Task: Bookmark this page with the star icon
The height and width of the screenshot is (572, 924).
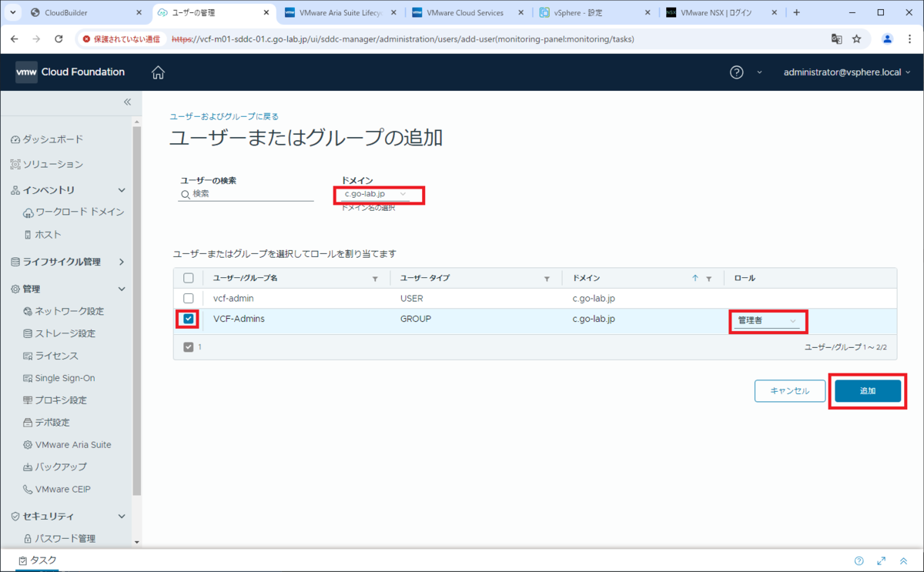Action: (856, 38)
